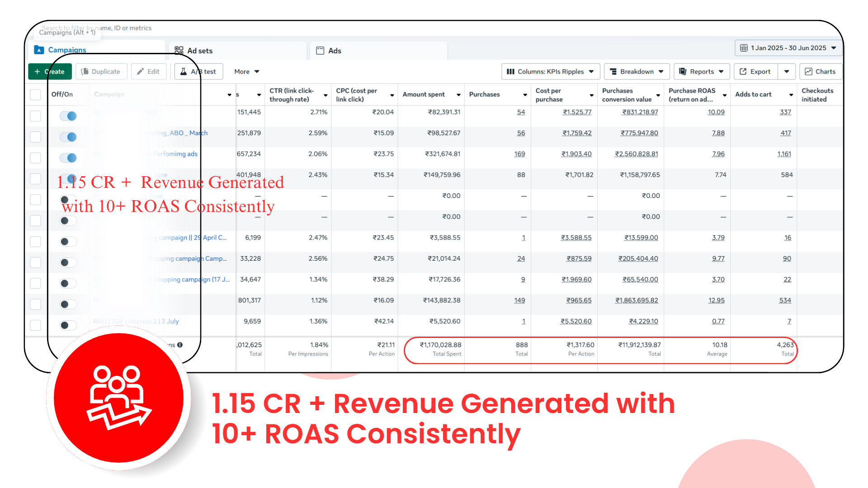This screenshot has height=488, width=868.
Task: Open Reports from the toolbar
Action: point(701,71)
